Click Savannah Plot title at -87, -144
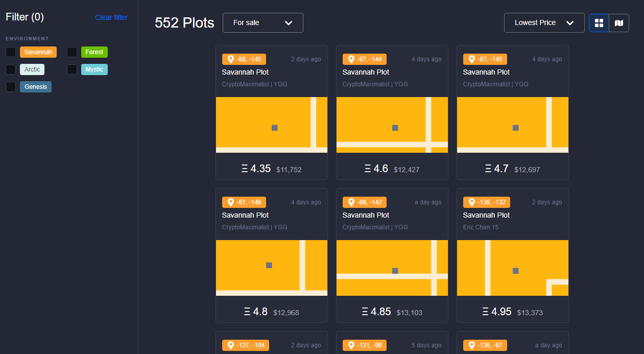The height and width of the screenshot is (354, 644). tap(366, 72)
